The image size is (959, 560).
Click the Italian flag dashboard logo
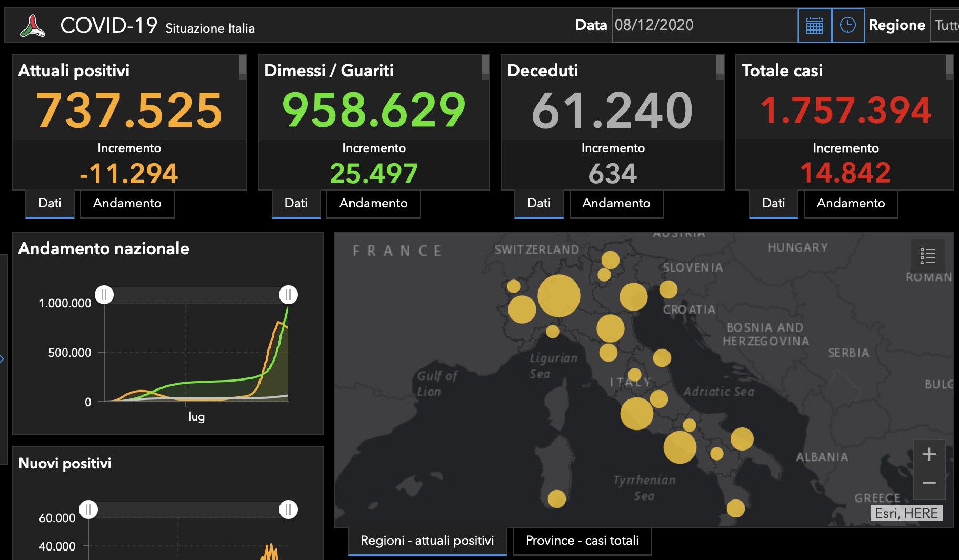coord(33,26)
